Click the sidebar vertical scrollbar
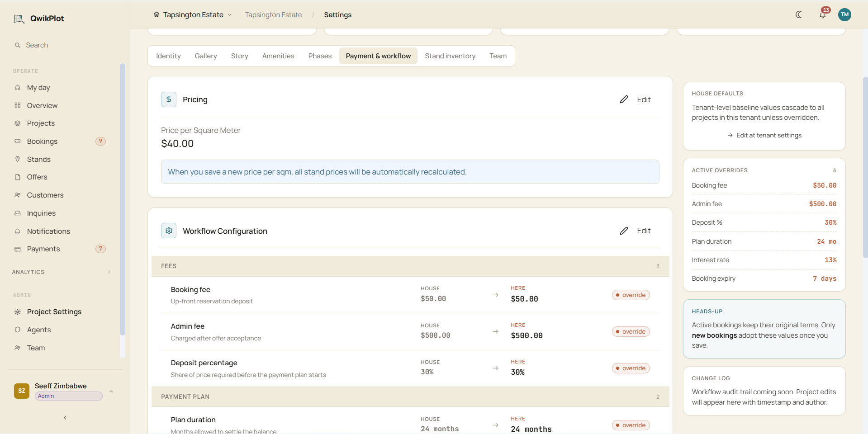The image size is (868, 434). click(122, 199)
